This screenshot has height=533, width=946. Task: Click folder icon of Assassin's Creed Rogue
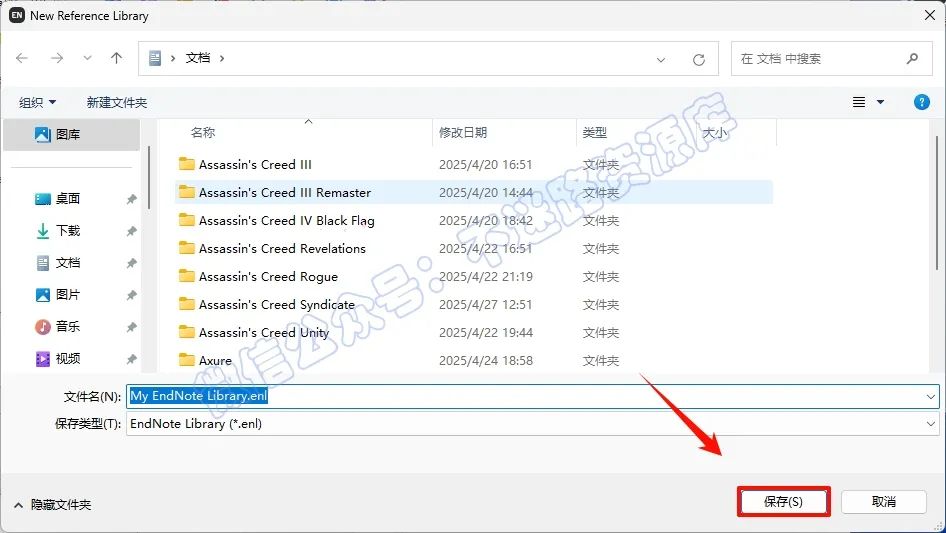[x=187, y=276]
